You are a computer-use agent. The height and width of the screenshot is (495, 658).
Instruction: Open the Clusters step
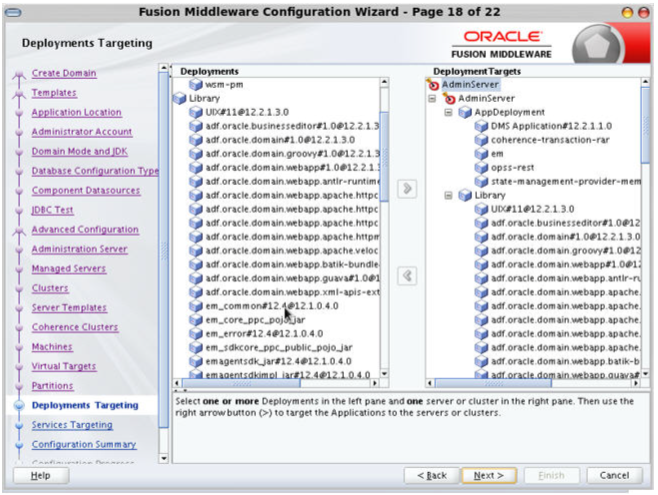click(50, 288)
